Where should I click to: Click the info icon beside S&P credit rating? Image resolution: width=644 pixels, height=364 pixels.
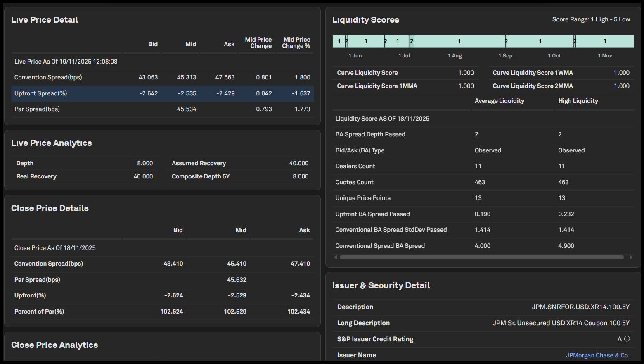(627, 339)
